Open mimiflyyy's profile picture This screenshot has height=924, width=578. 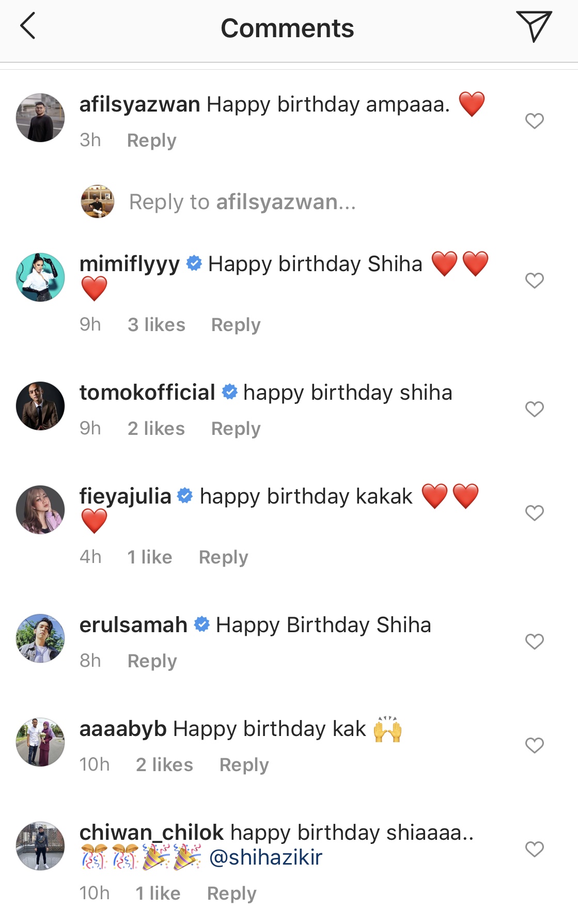(40, 277)
